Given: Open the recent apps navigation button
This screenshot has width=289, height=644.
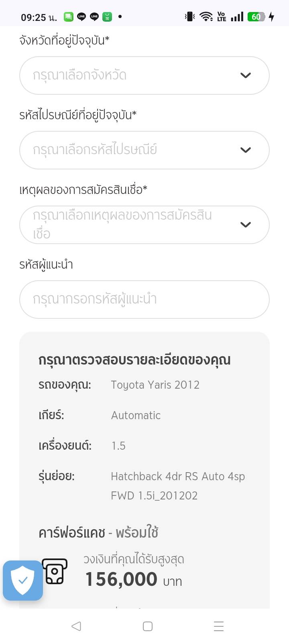Looking at the screenshot, I should [x=219, y=626].
